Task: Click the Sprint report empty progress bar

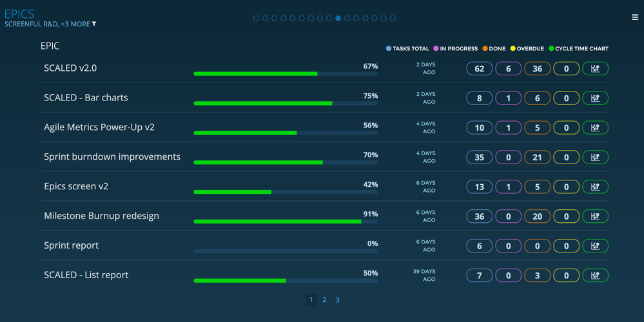Action: [x=286, y=251]
